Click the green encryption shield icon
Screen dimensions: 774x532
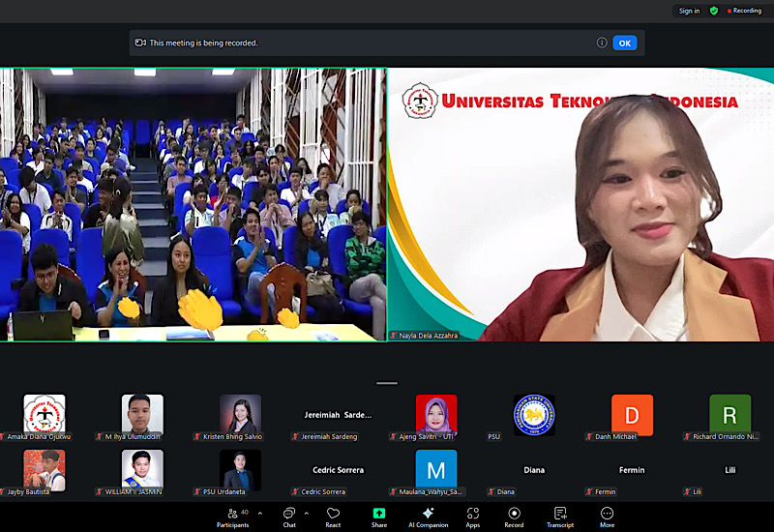click(x=714, y=11)
